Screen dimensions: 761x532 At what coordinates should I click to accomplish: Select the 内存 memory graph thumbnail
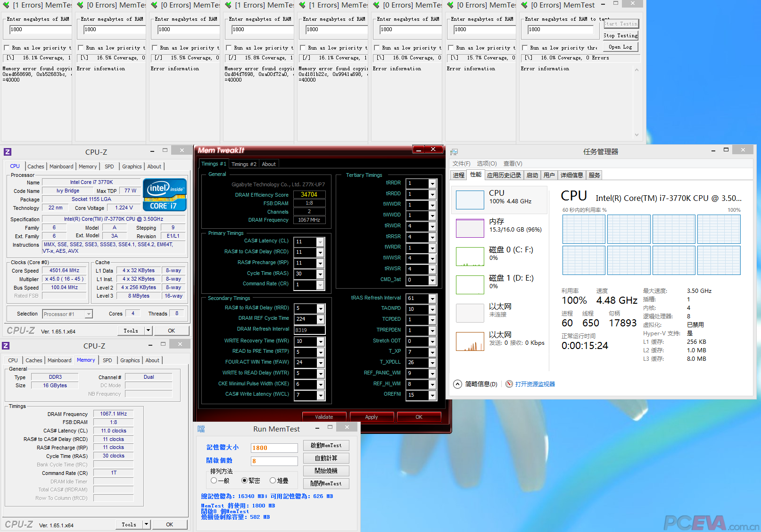tap(470, 228)
